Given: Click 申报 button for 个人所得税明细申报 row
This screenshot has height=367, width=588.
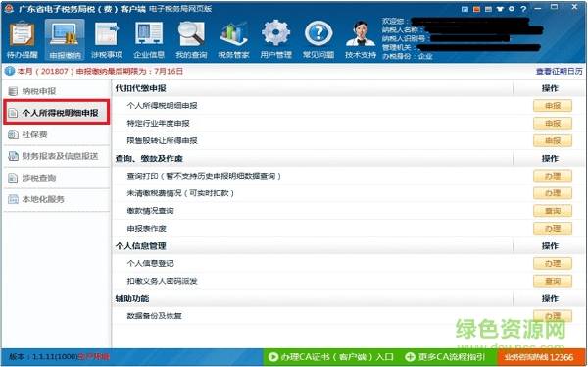Looking at the screenshot, I should click(553, 106).
